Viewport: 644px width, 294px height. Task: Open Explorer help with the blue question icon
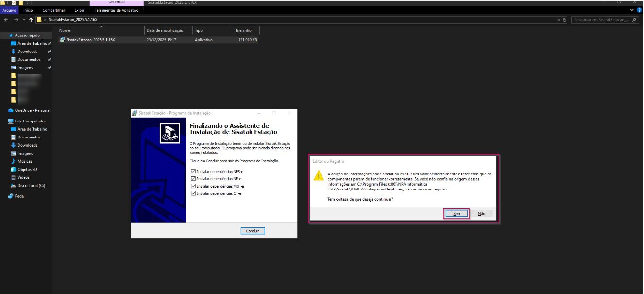coord(639,10)
